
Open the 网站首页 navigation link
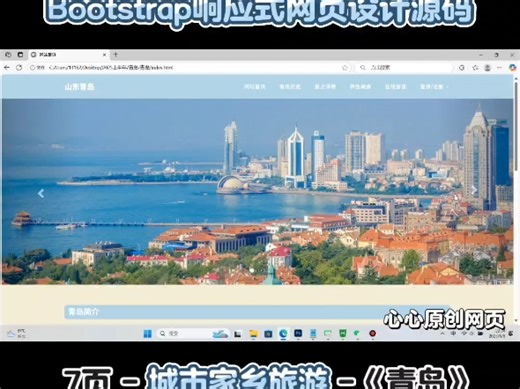click(255, 87)
